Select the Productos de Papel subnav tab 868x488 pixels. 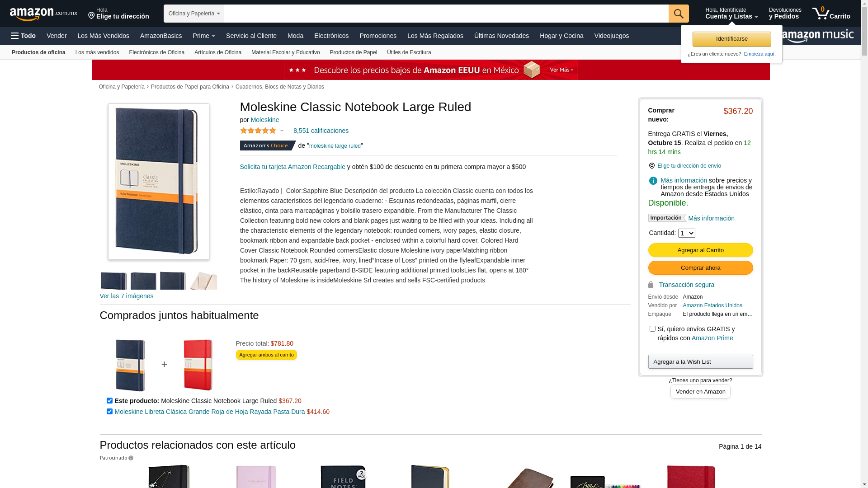tap(353, 52)
